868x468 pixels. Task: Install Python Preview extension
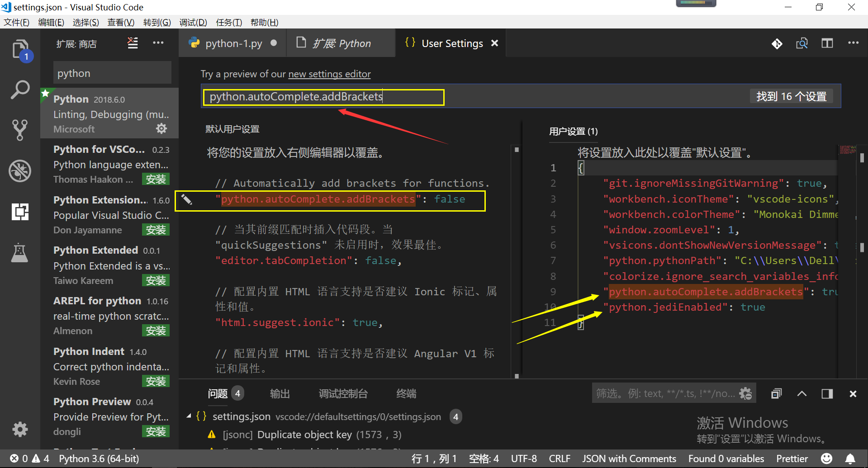coord(156,432)
